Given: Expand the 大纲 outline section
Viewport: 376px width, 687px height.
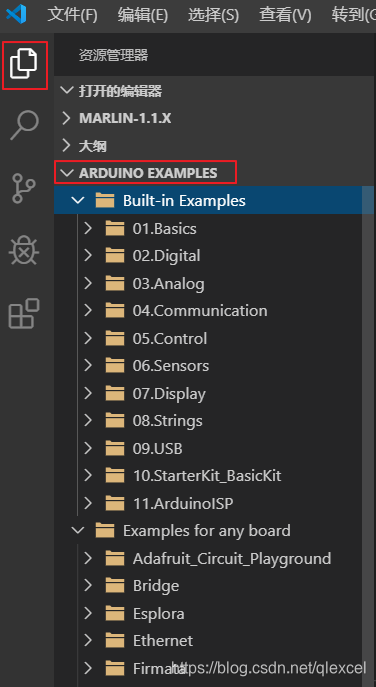Looking at the screenshot, I should [x=66, y=146].
